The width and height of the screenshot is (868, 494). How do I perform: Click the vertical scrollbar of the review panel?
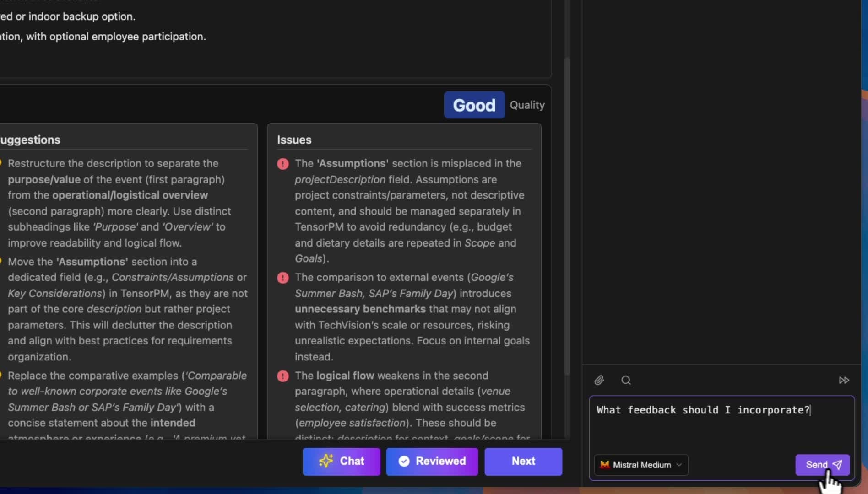click(567, 215)
